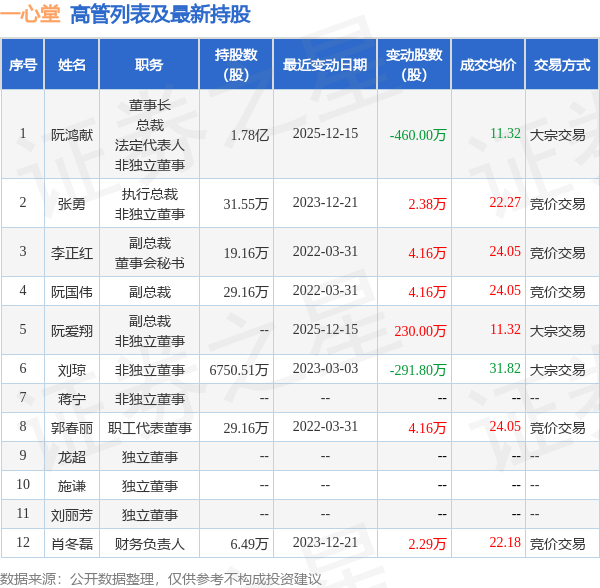600x588 pixels.
Task: Click the 一心堂 title text
Action: click(x=30, y=14)
